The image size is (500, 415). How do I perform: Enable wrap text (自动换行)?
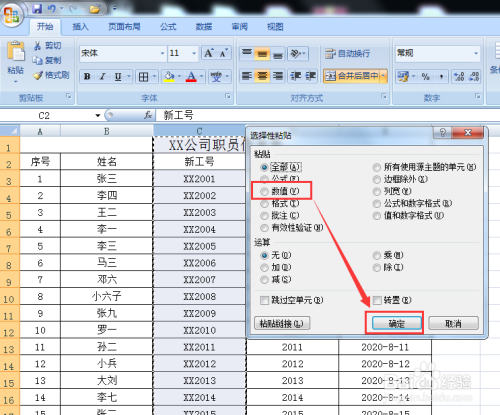pos(347,53)
